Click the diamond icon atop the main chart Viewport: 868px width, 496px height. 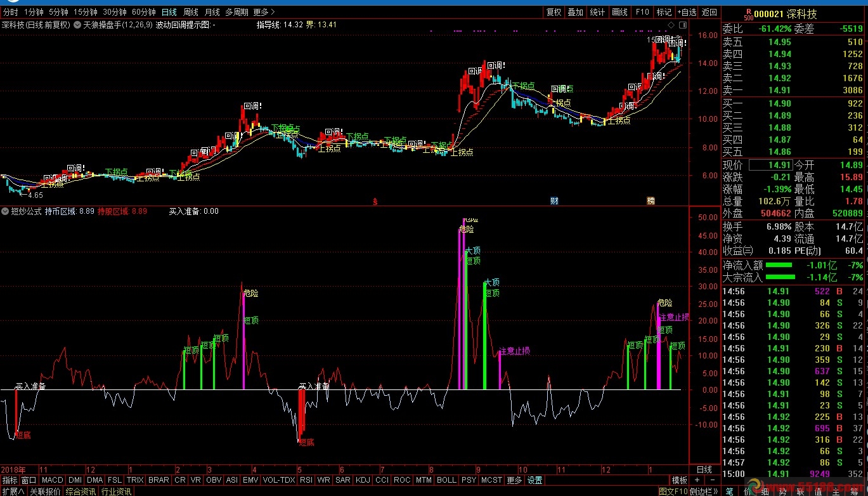click(x=672, y=24)
